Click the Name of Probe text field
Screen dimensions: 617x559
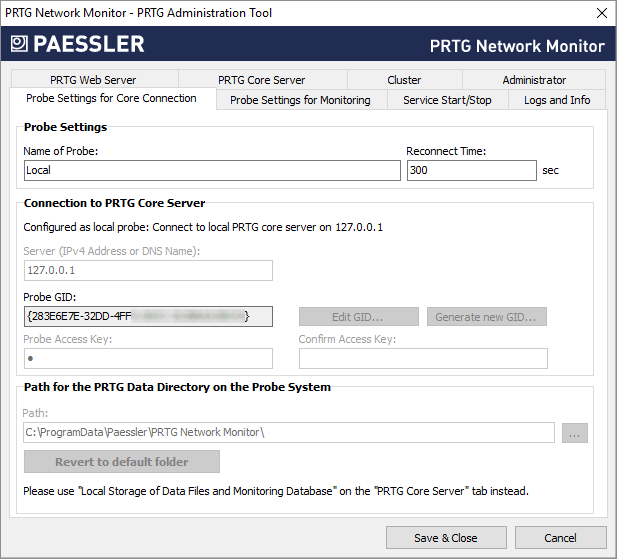point(212,171)
